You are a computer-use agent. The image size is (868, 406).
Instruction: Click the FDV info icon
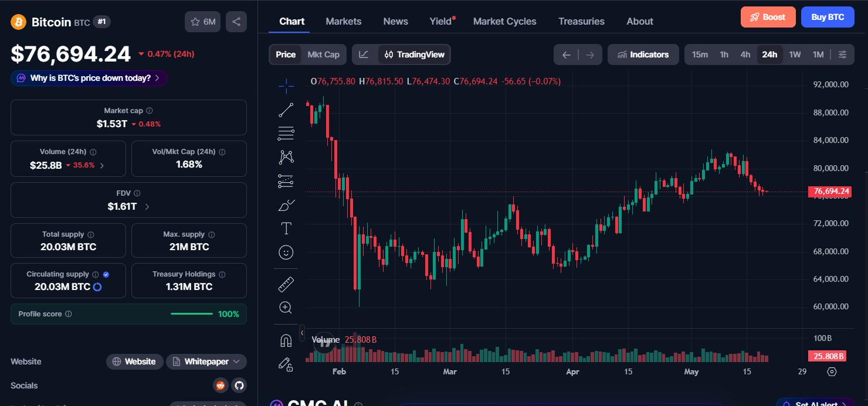click(x=137, y=193)
